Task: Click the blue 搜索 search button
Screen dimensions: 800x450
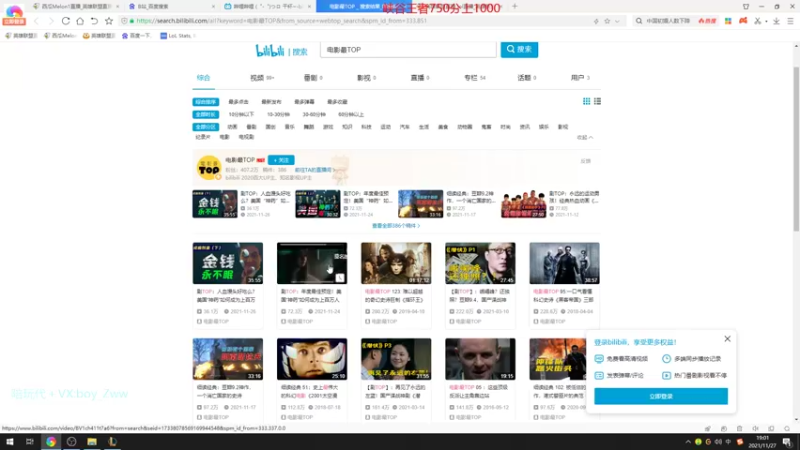Action: tap(519, 49)
